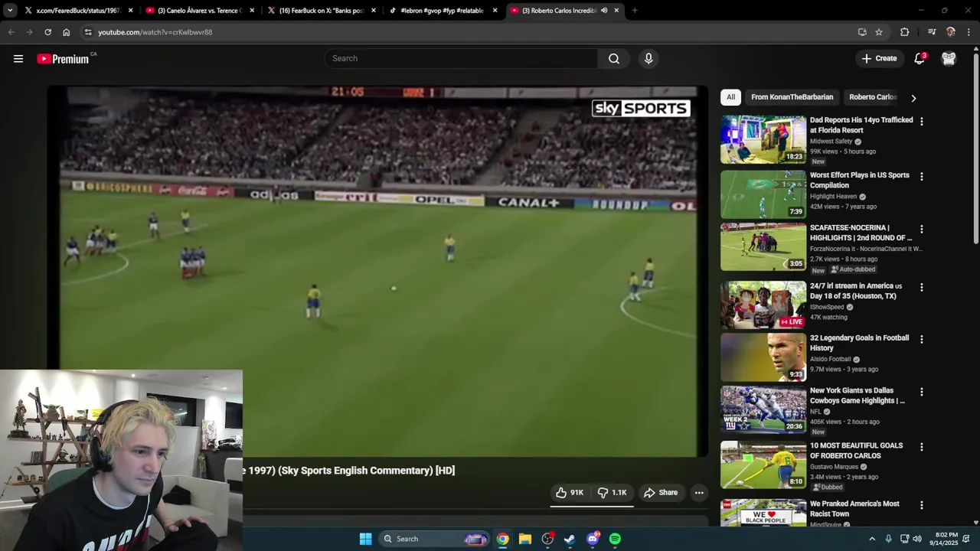Screen dimensions: 980x551
Task: Open 24/7 irl stream in America title
Action: (856, 291)
